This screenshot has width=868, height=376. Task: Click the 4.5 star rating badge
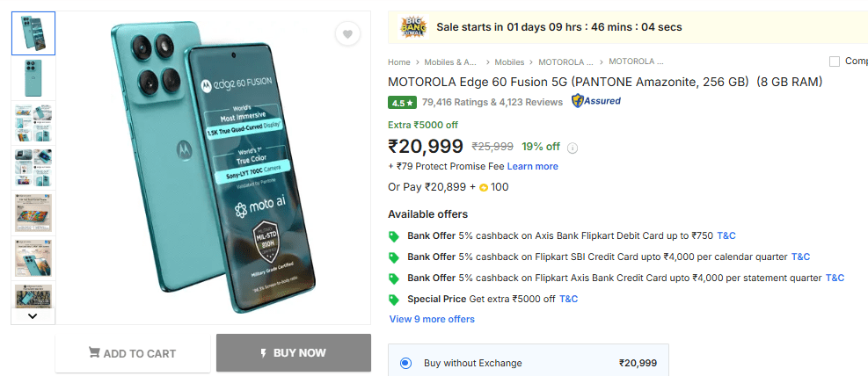403,102
